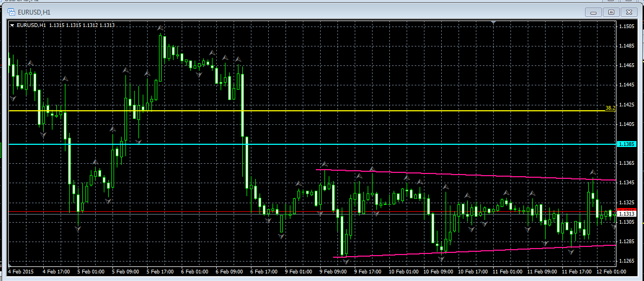Click the fractal arrow above the highest candle
The height and width of the screenshot is (281, 644).
(161, 27)
